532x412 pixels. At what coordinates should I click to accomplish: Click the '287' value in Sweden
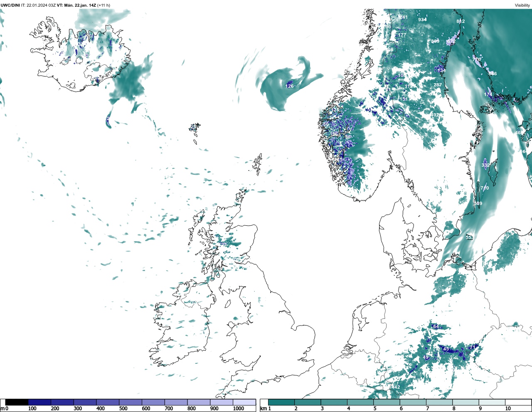438,85
